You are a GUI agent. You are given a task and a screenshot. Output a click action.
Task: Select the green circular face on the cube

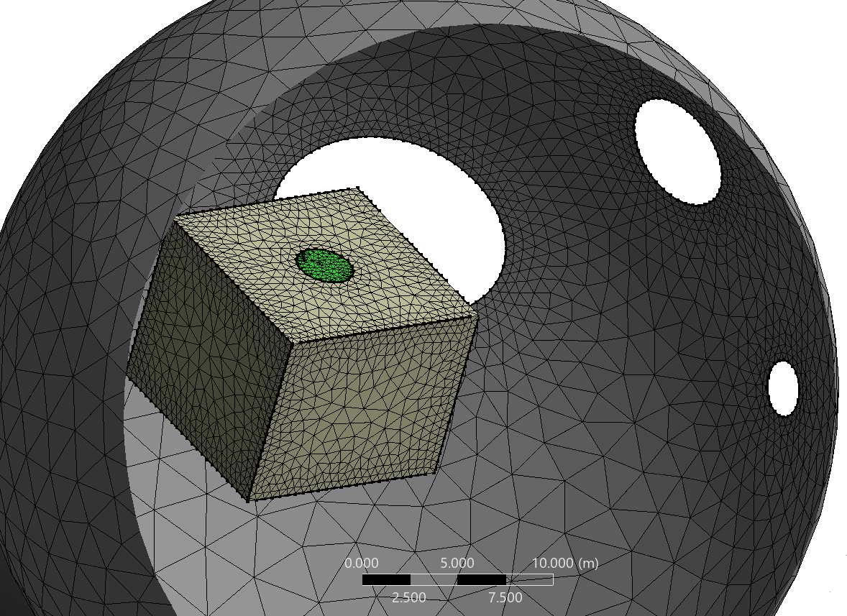tap(324, 265)
